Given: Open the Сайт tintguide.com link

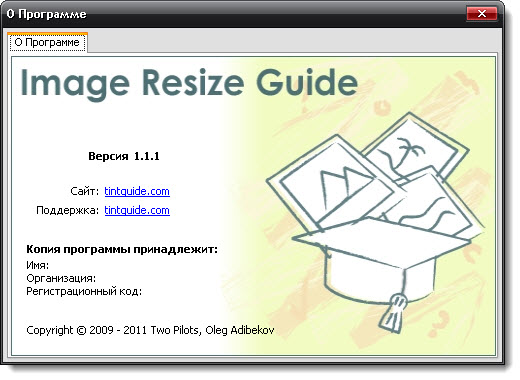Looking at the screenshot, I should pyautogui.click(x=137, y=191).
